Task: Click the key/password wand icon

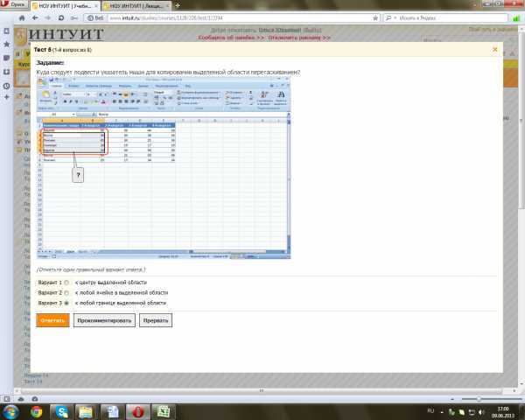Action: (x=74, y=17)
